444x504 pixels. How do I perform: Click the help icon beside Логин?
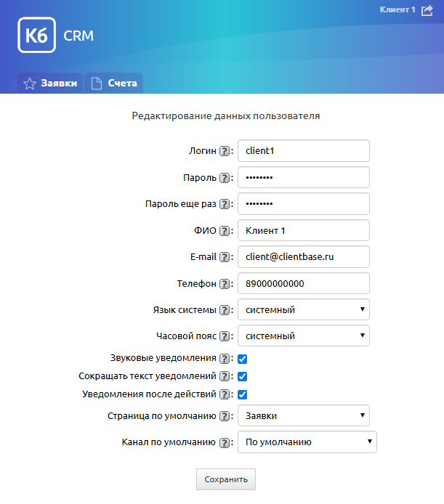(225, 151)
